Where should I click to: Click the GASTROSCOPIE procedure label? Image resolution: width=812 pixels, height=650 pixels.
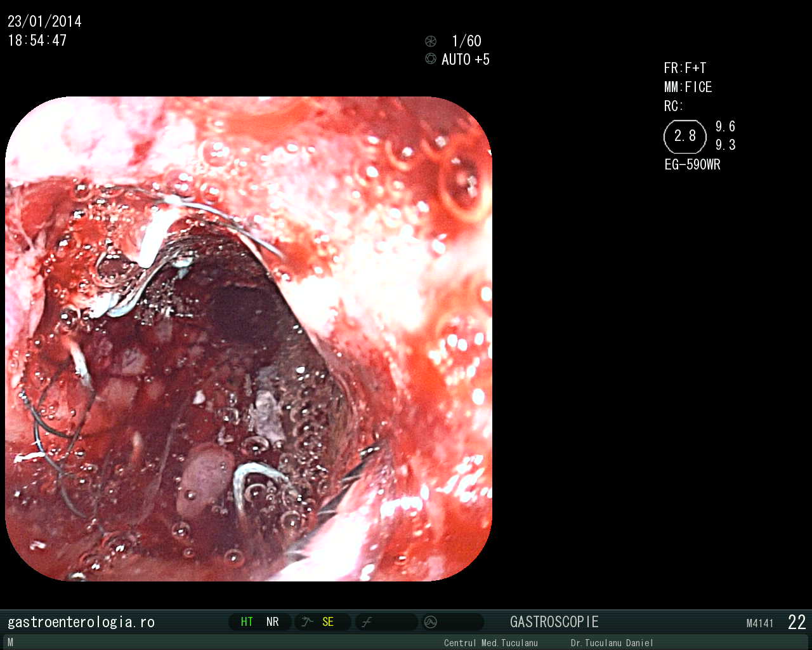pos(554,622)
